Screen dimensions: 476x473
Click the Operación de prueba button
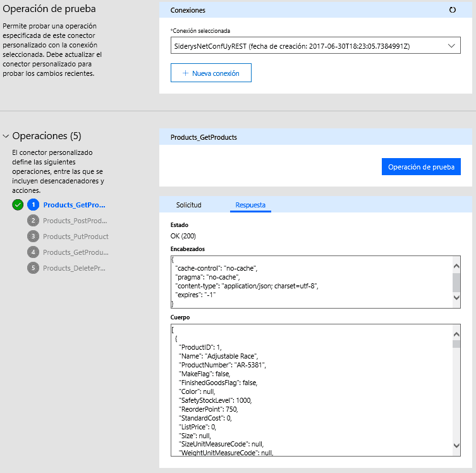(x=421, y=167)
